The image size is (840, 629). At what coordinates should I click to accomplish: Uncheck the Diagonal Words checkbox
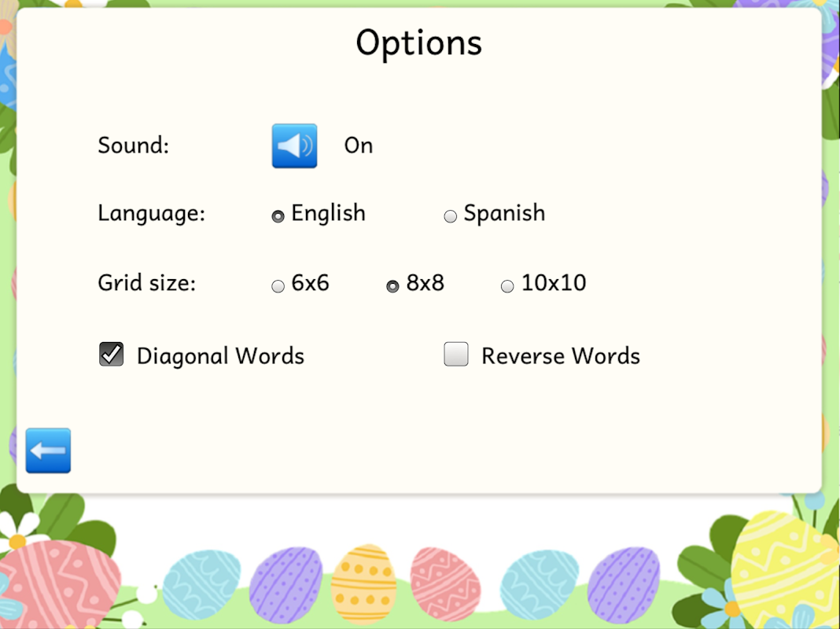tap(111, 355)
